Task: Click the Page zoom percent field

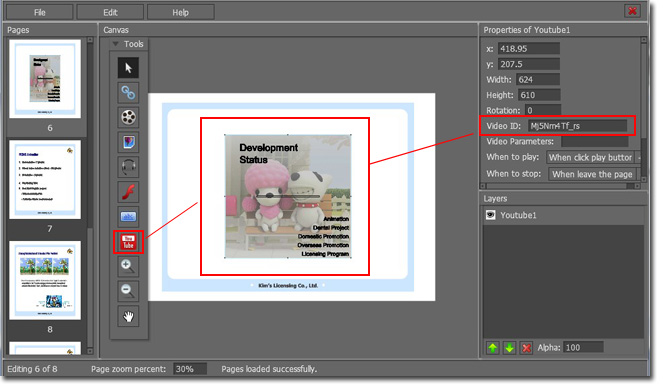Action: pos(190,369)
